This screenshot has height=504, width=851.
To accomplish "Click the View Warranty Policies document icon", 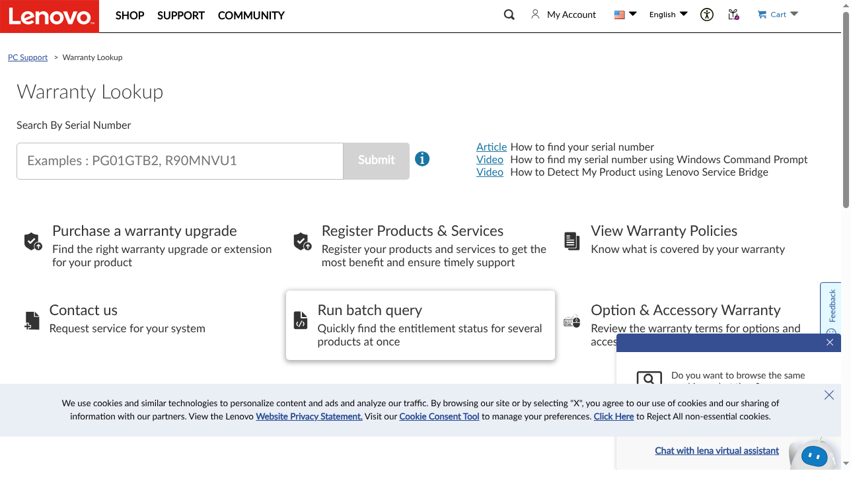I will [572, 241].
